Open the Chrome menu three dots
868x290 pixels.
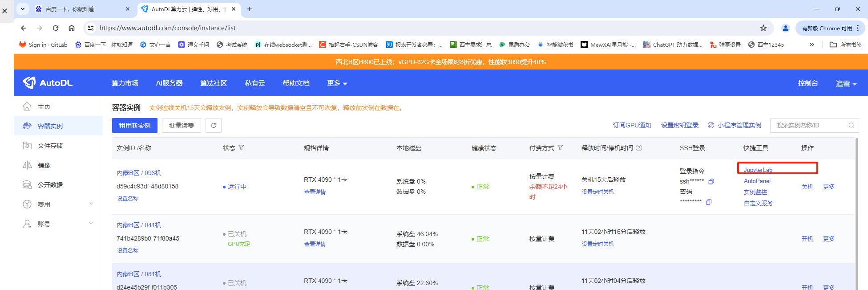(x=858, y=28)
